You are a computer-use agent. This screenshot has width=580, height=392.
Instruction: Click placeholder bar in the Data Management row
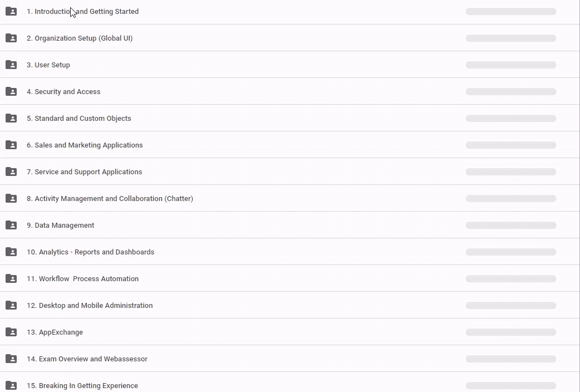point(510,226)
